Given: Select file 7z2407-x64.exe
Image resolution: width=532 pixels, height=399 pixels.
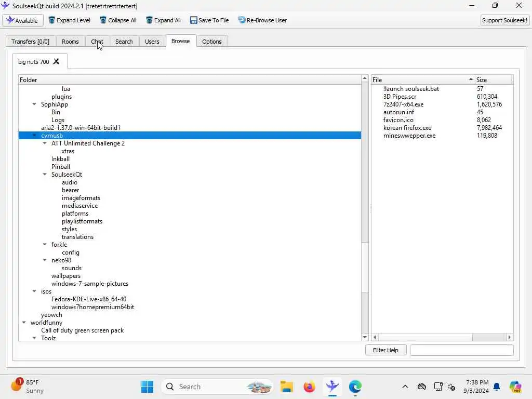Looking at the screenshot, I should coord(403,104).
